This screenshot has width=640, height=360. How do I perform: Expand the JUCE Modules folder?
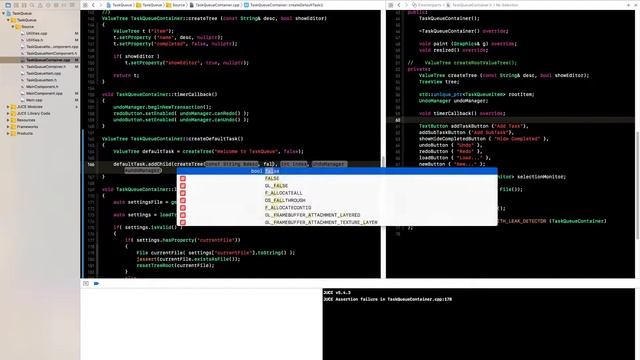(8, 107)
